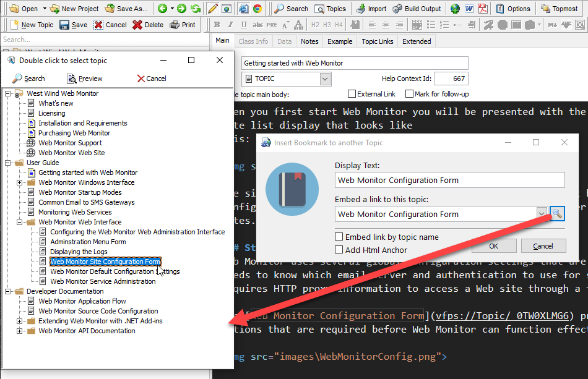Screen dimensions: 588x379
Task: Click the Class Info tab
Action: point(253,41)
